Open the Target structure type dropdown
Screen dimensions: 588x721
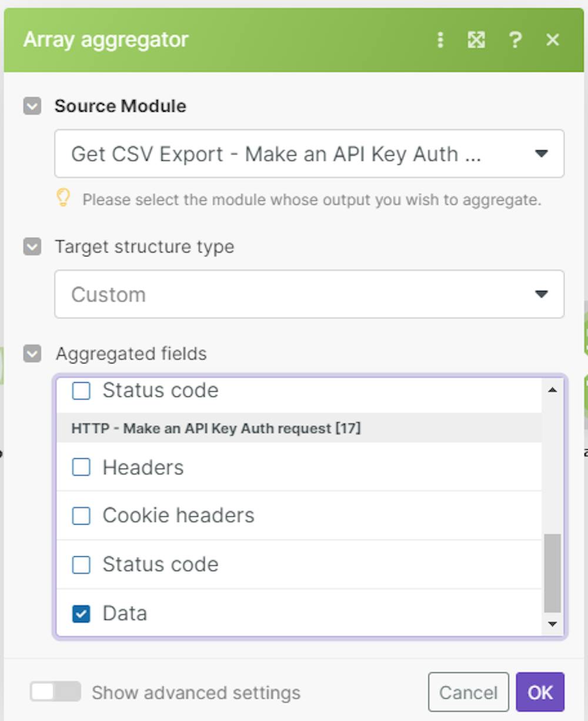309,295
